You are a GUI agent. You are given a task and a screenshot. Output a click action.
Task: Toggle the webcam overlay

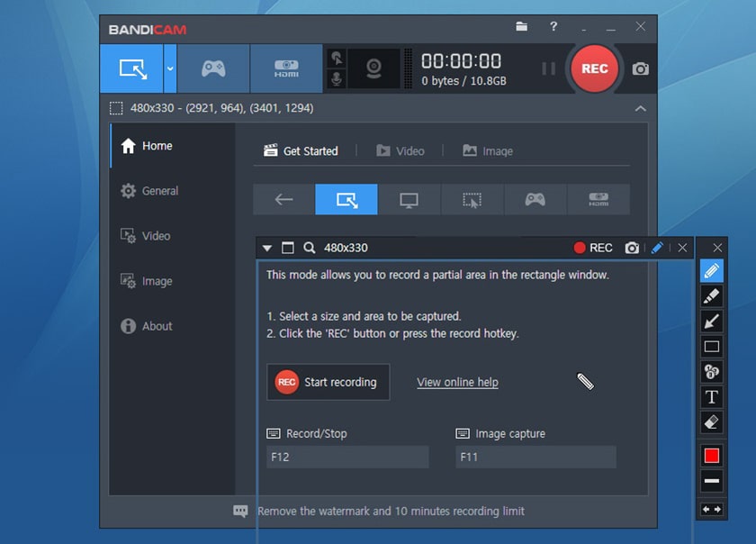(373, 68)
